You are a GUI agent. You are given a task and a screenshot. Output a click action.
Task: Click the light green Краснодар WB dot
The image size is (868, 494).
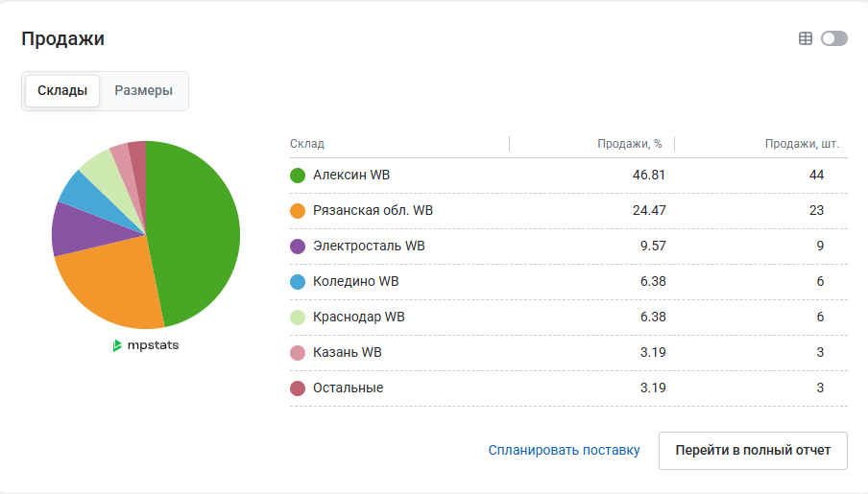[x=298, y=318]
